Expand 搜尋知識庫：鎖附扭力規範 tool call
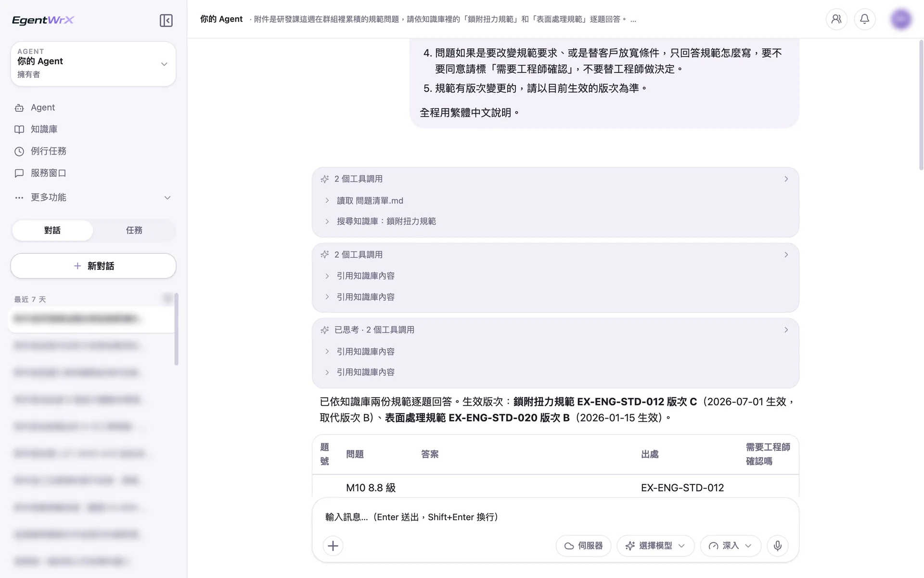 (386, 221)
